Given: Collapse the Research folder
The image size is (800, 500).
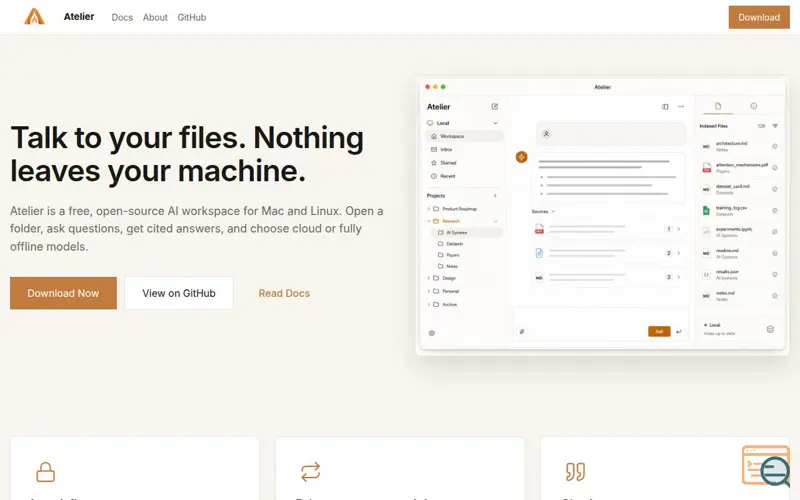Looking at the screenshot, I should click(x=429, y=221).
